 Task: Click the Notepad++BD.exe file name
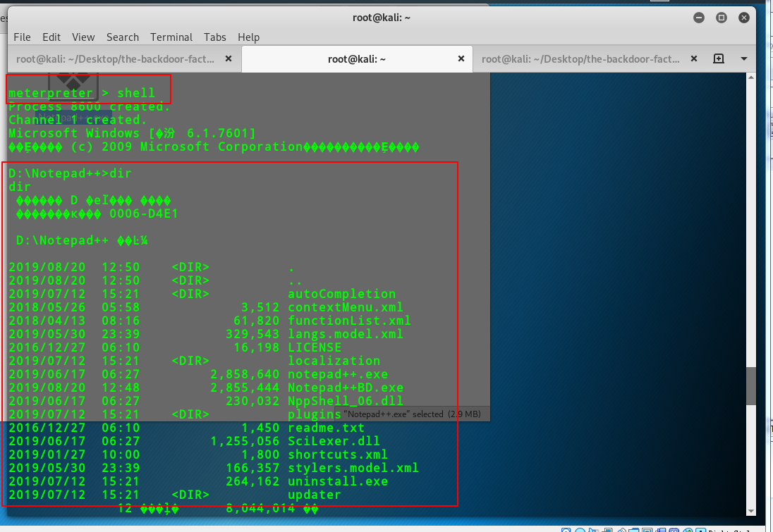[x=346, y=388]
